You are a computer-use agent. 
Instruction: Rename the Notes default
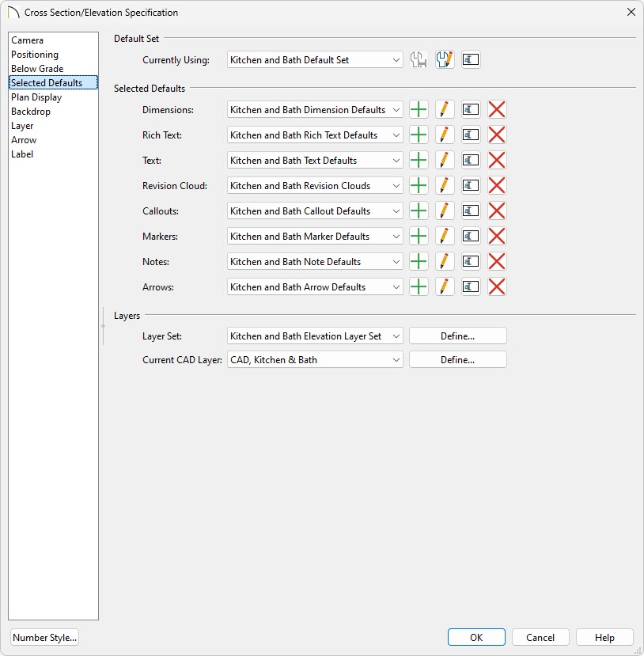471,261
